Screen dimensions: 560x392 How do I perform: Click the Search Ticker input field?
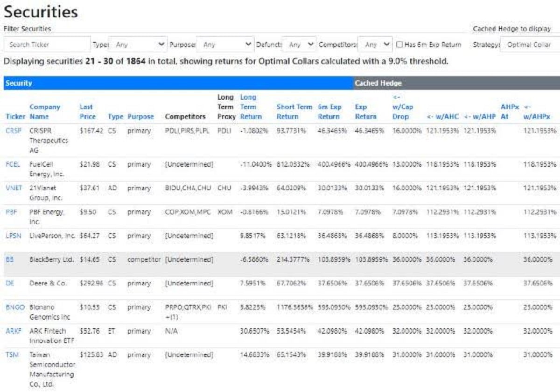point(47,45)
